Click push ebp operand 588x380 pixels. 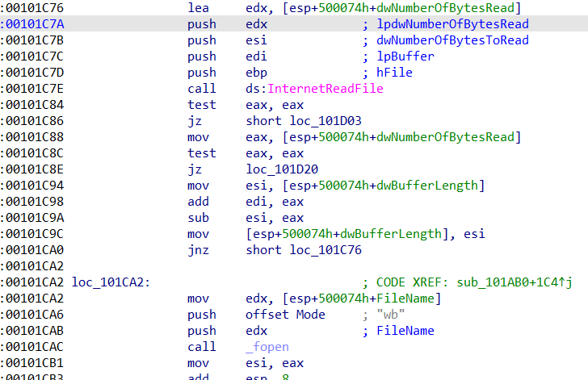(x=257, y=73)
